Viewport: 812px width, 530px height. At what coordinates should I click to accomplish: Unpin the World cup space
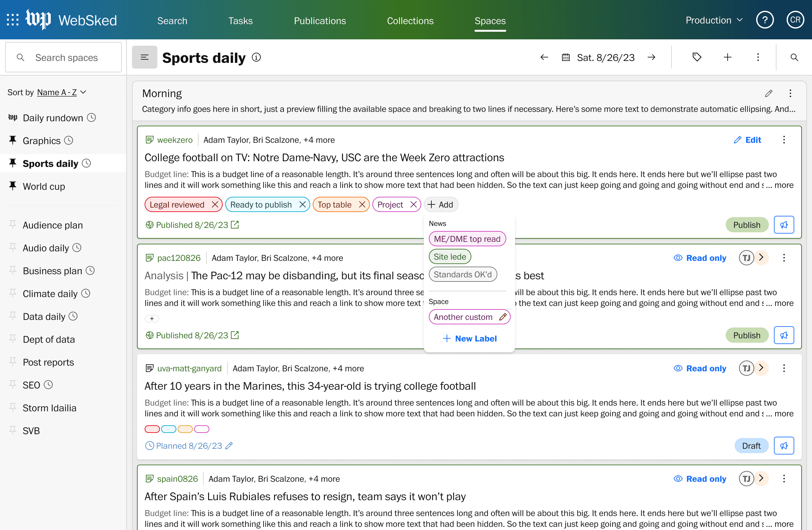[x=13, y=186]
